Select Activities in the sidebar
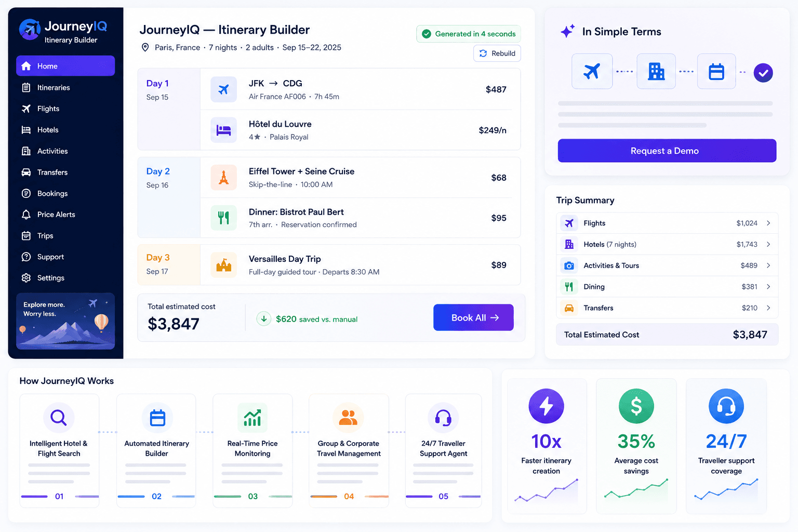 (x=65, y=151)
